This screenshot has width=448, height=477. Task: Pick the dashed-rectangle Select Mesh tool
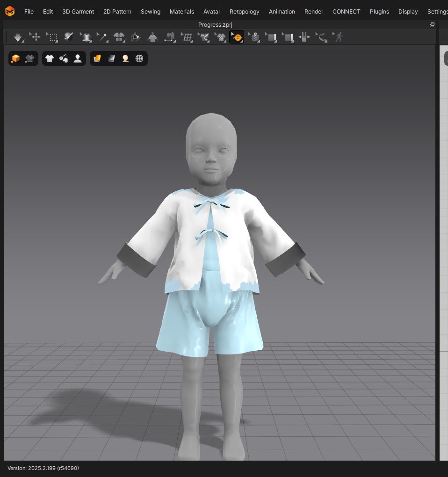point(52,37)
